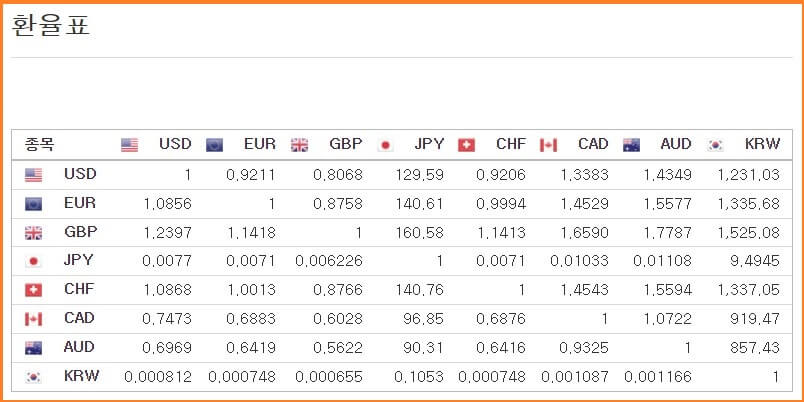Click the KRW to USD rate 0.000812
804x402 pixels.
158,377
